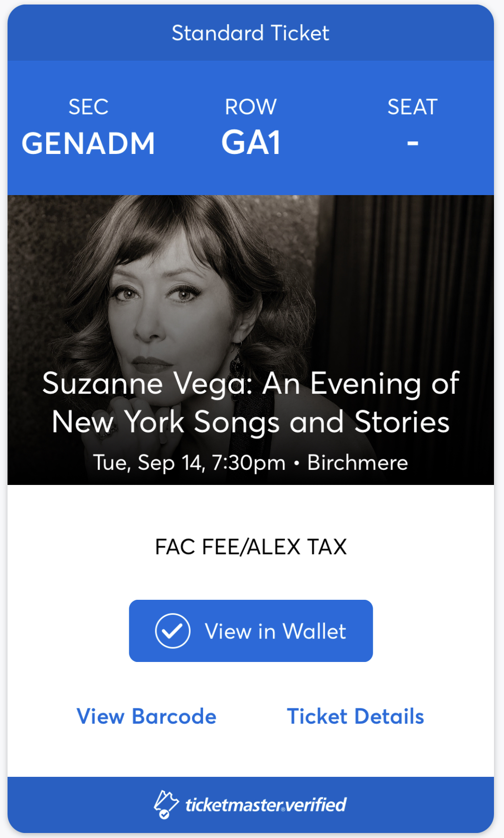
Task: Click the SEC label
Action: pyautogui.click(x=88, y=107)
